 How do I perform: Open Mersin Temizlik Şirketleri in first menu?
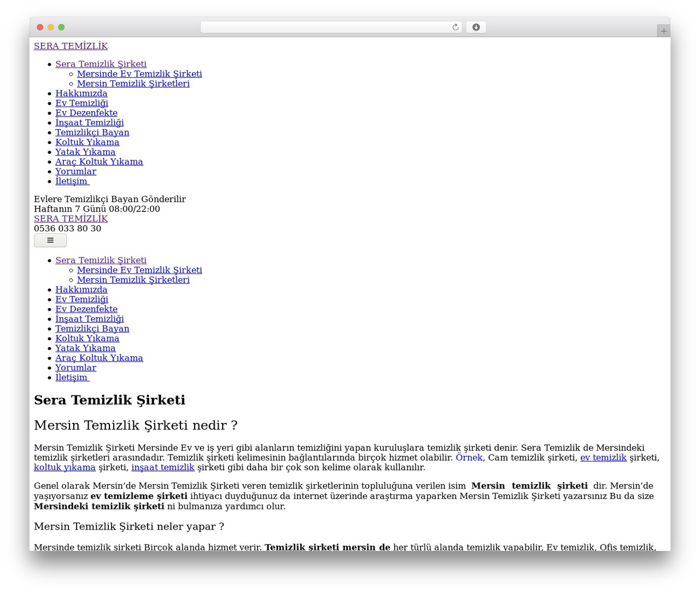pyautogui.click(x=133, y=84)
